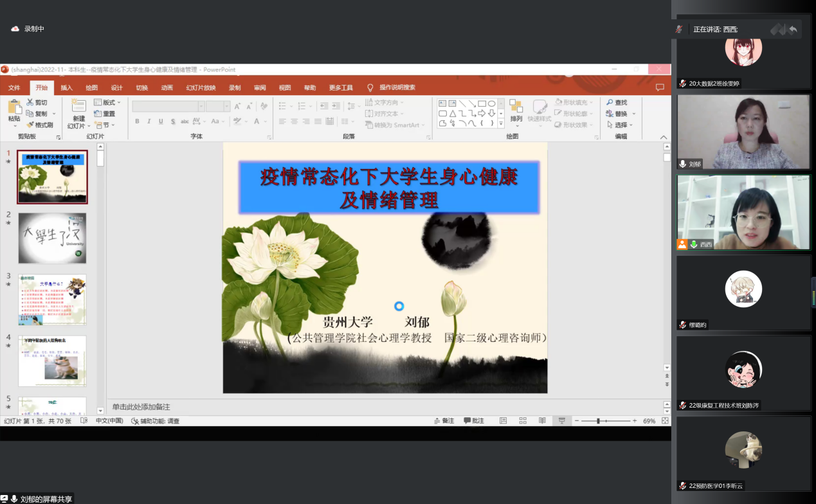Screen dimensions: 816x504
Task: Toggle the 批注 comments pane
Action: [x=474, y=420]
